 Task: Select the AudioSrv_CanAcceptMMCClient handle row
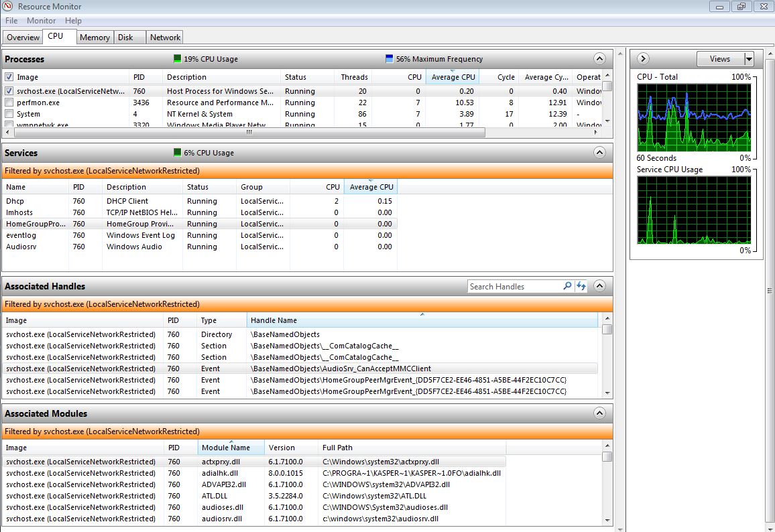click(300, 369)
